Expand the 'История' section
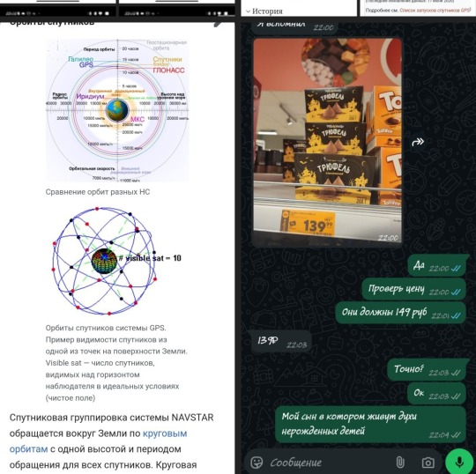This screenshot has width=476, height=474. [x=264, y=11]
